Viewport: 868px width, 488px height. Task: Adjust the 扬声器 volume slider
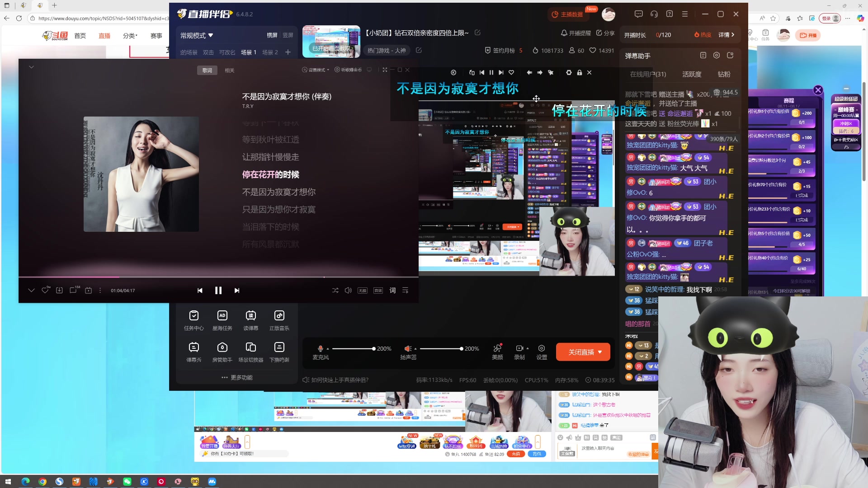(441, 349)
